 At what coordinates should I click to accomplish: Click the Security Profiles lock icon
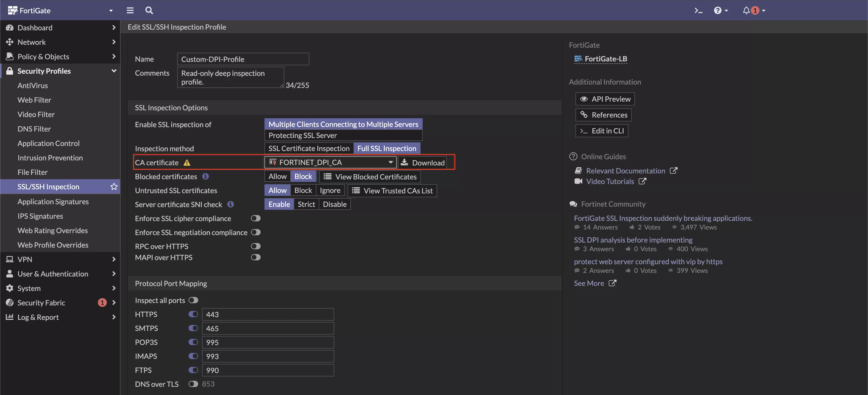tap(10, 71)
